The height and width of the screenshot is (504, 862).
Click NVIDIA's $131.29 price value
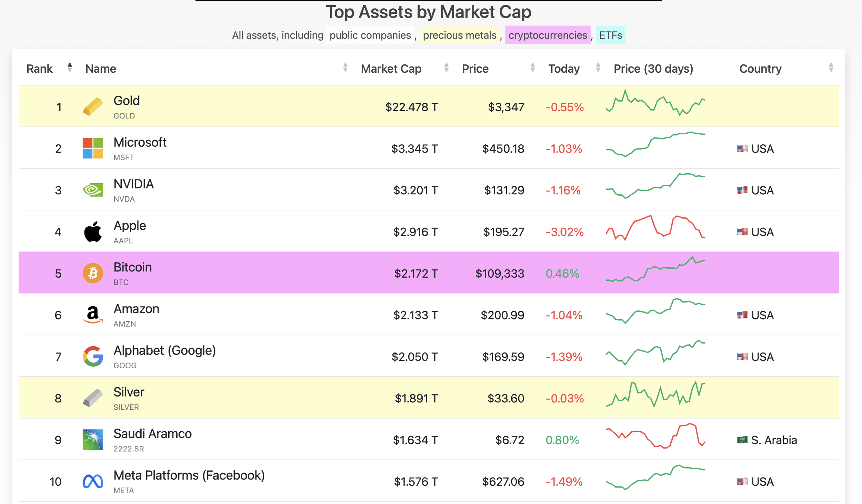coord(504,190)
